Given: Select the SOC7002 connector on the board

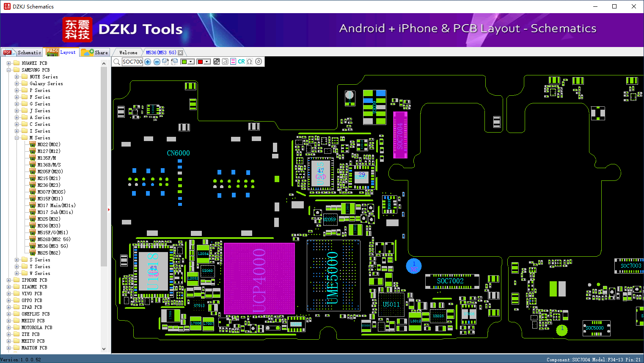Looking at the screenshot, I should 452,281.
